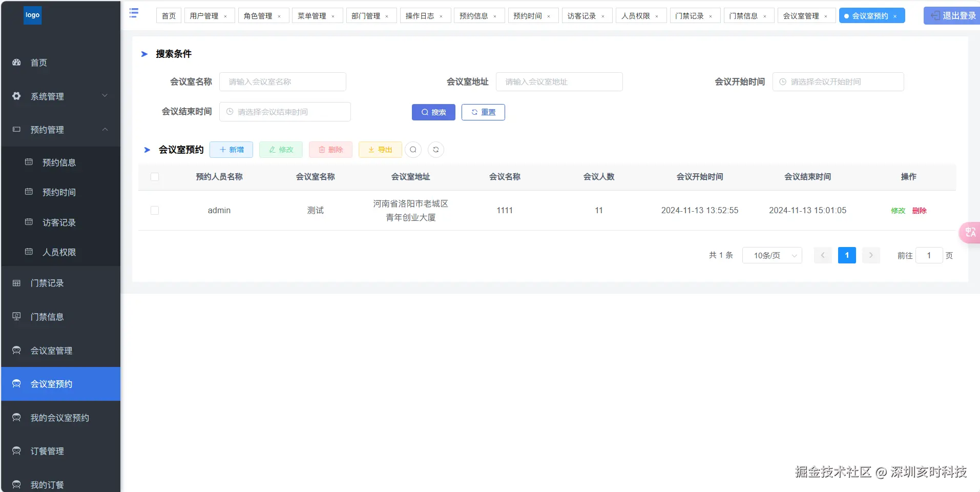The height and width of the screenshot is (492, 980).
Task: Open 会议室管理 in the sidebar
Action: (x=61, y=351)
